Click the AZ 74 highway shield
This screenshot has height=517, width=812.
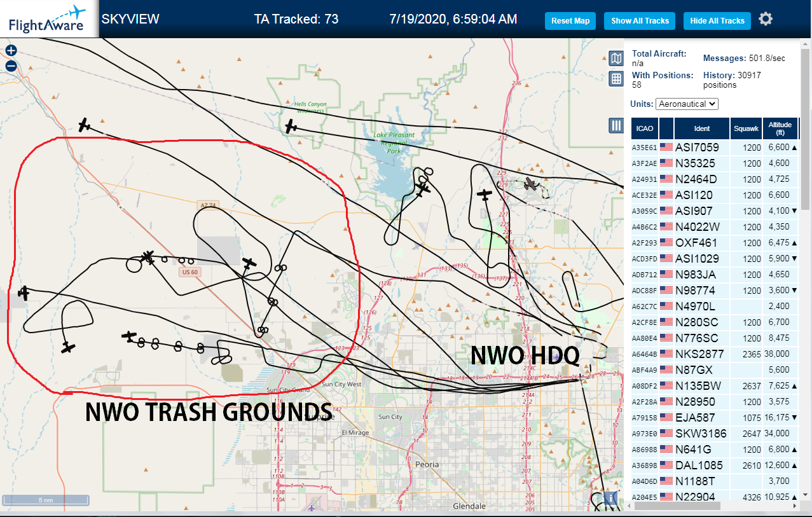tap(209, 205)
